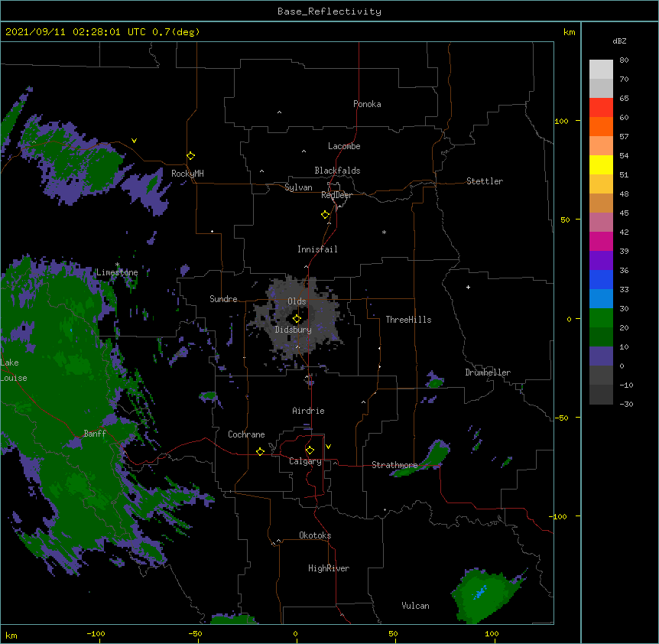Click the Drumheller label
The width and height of the screenshot is (659, 644).
click(x=488, y=372)
